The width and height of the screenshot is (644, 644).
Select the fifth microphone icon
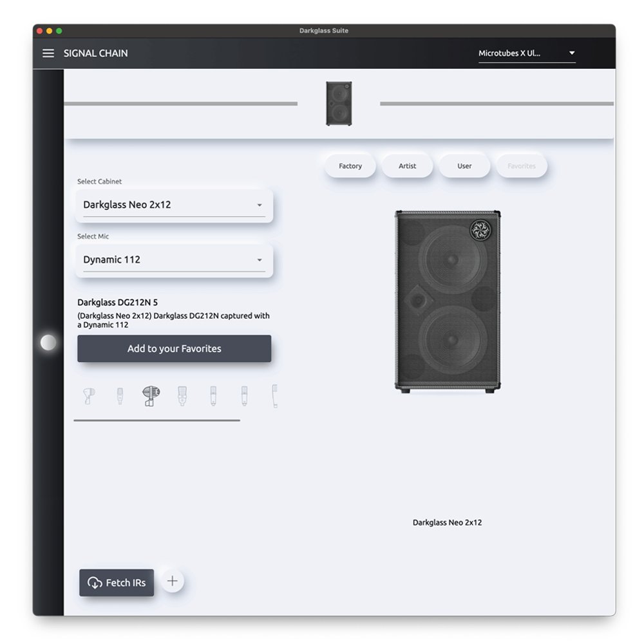pos(213,396)
